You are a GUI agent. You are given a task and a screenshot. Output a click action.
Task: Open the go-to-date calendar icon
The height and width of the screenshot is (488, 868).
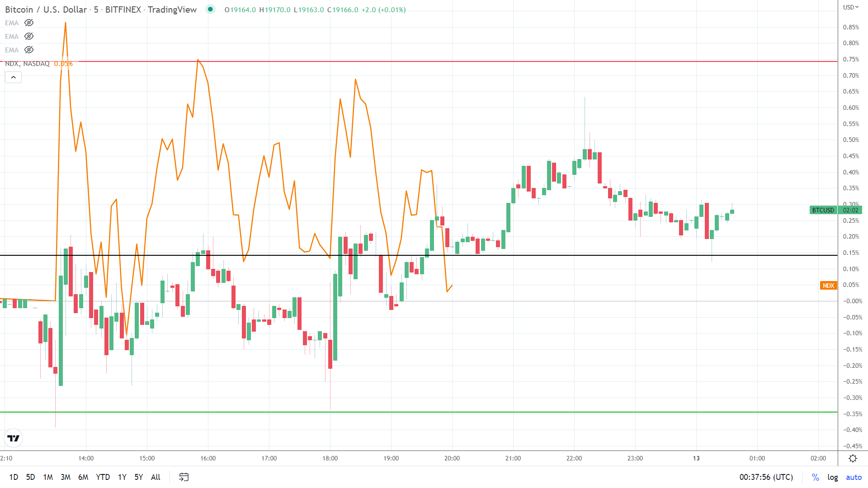click(x=184, y=477)
